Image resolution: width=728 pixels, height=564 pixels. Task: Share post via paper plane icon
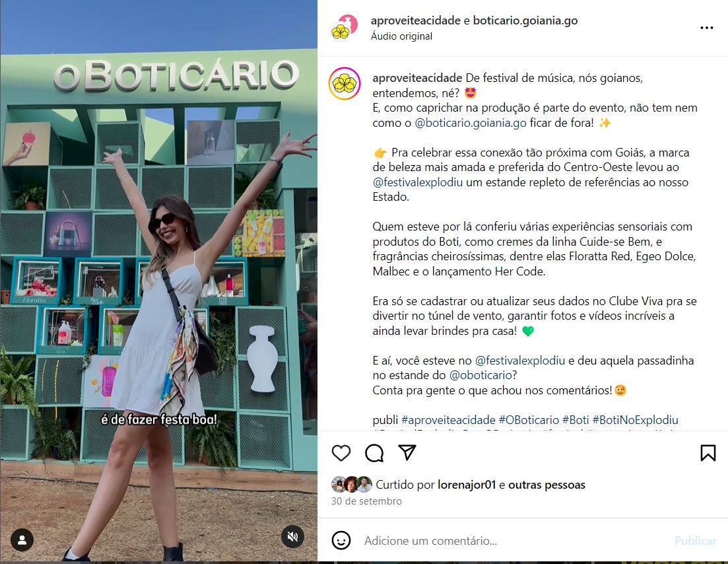click(x=407, y=452)
